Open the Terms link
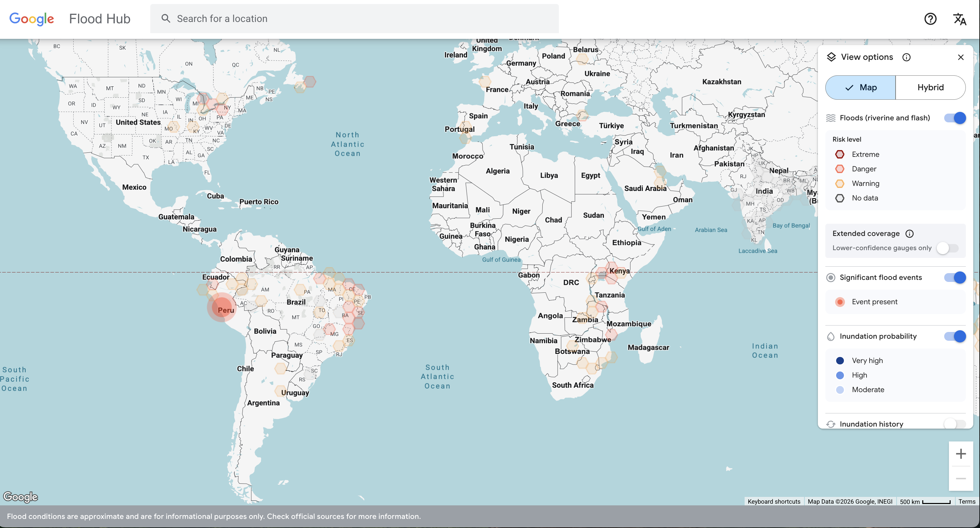Viewport: 980px width, 528px height. tap(967, 501)
